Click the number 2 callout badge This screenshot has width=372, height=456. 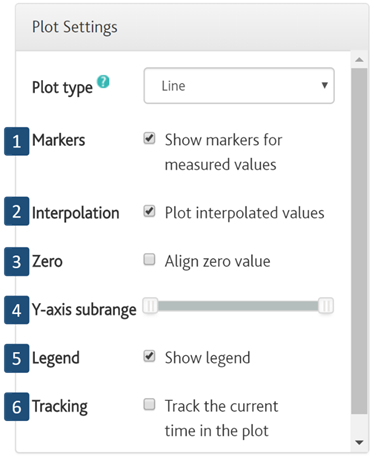click(x=17, y=211)
